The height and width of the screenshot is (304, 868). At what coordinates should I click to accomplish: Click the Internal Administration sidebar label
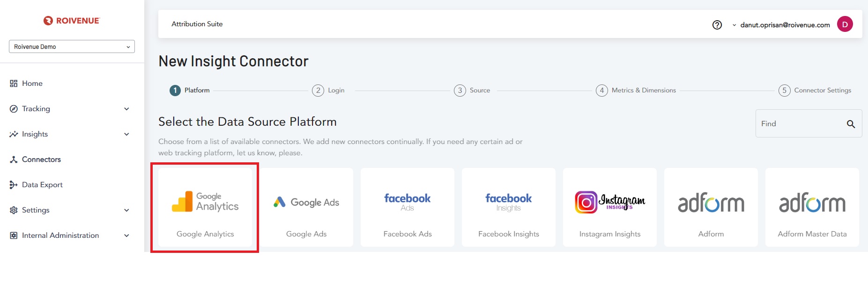coord(60,236)
